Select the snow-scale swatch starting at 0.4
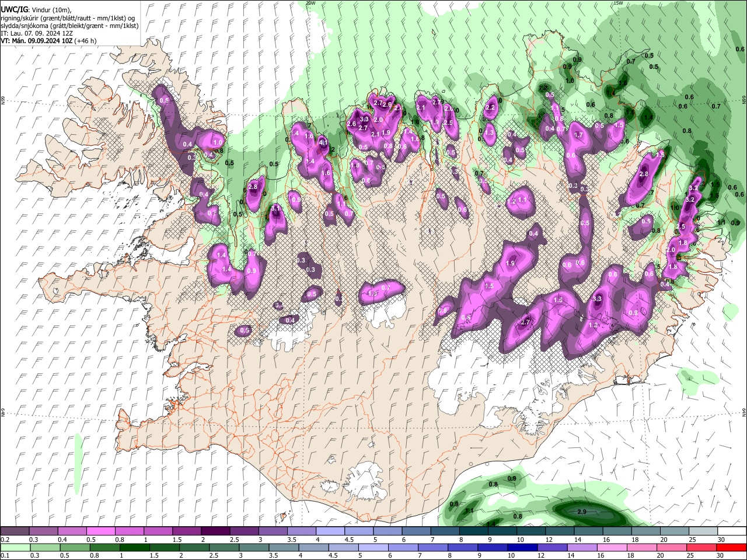 [72, 531]
